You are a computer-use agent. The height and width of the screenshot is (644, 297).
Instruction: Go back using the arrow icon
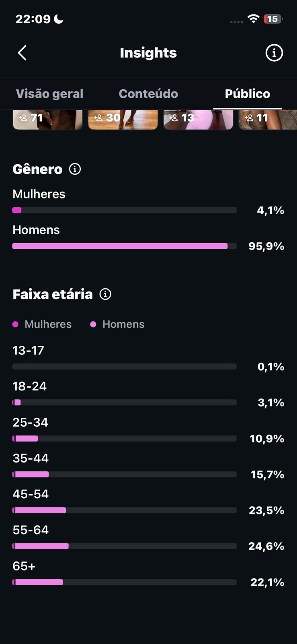point(22,53)
